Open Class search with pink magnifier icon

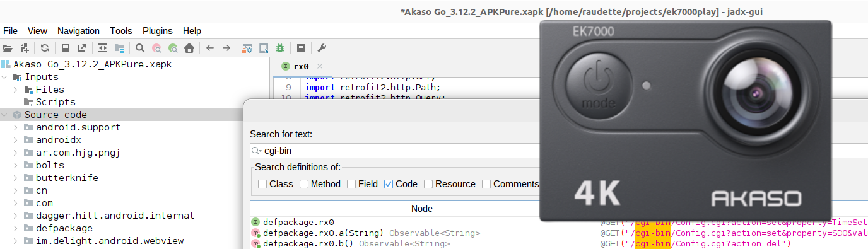[156, 48]
